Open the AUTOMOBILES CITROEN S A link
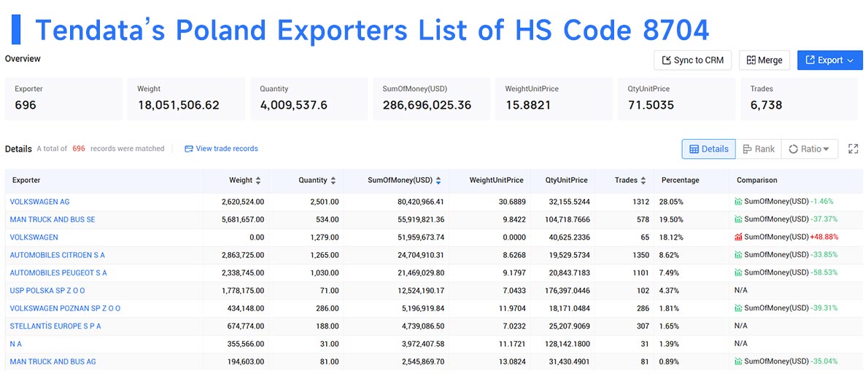The image size is (868, 376). pyautogui.click(x=58, y=255)
